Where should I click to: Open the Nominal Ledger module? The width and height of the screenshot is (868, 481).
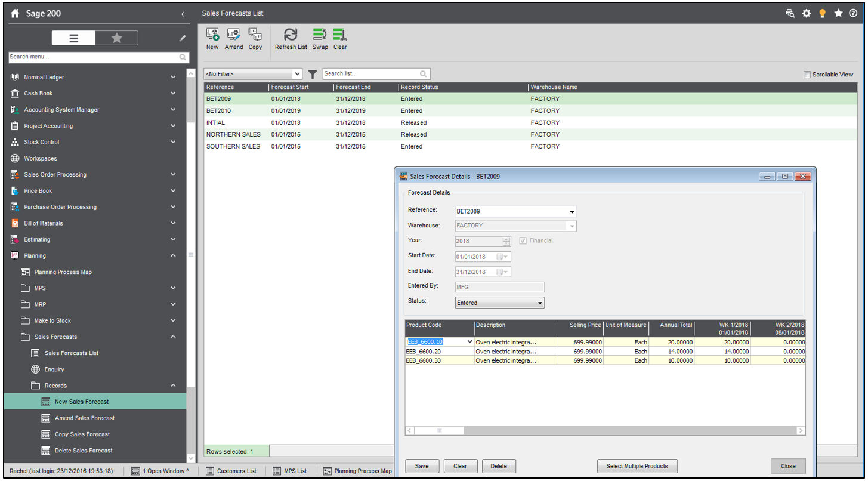coord(44,77)
